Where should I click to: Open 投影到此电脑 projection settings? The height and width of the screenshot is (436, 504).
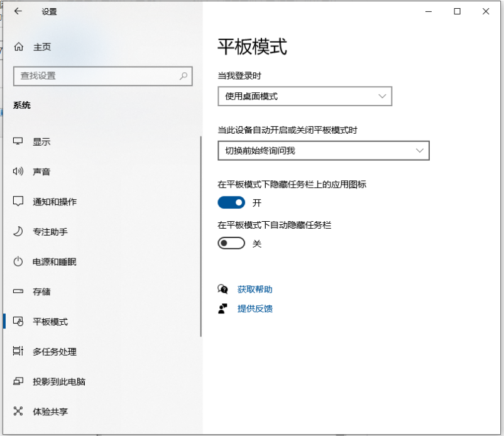tap(19, 381)
